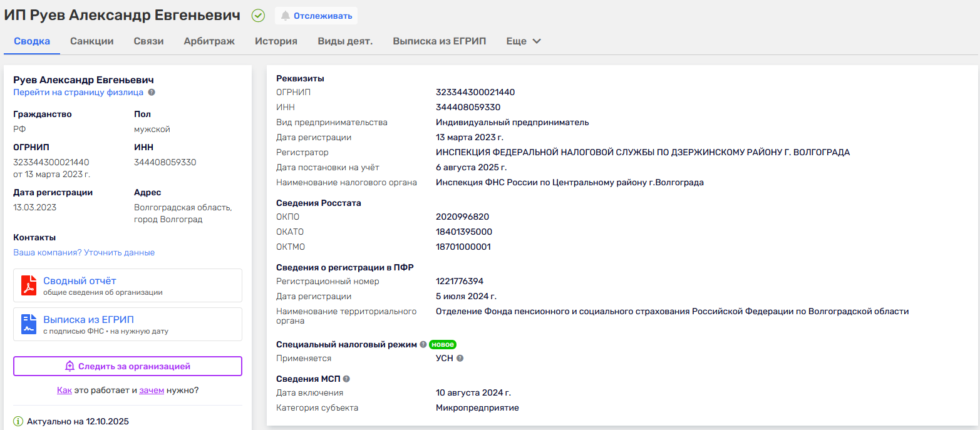The image size is (980, 430).
Task: Click the green verification checkmark icon
Action: pos(258,15)
